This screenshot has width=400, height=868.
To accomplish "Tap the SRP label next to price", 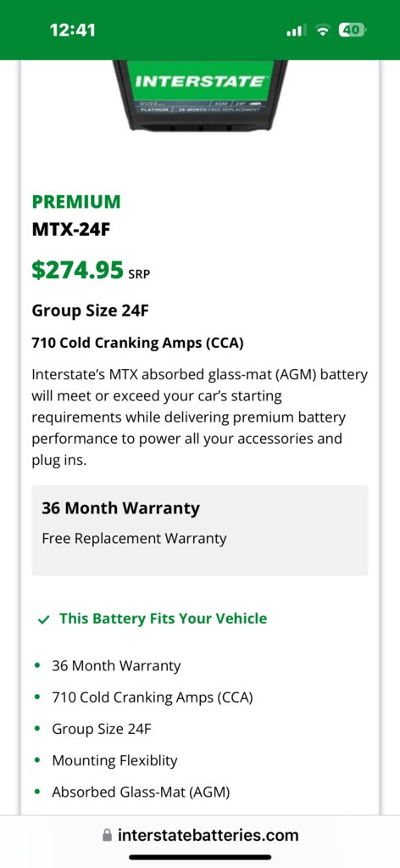I will click(139, 274).
